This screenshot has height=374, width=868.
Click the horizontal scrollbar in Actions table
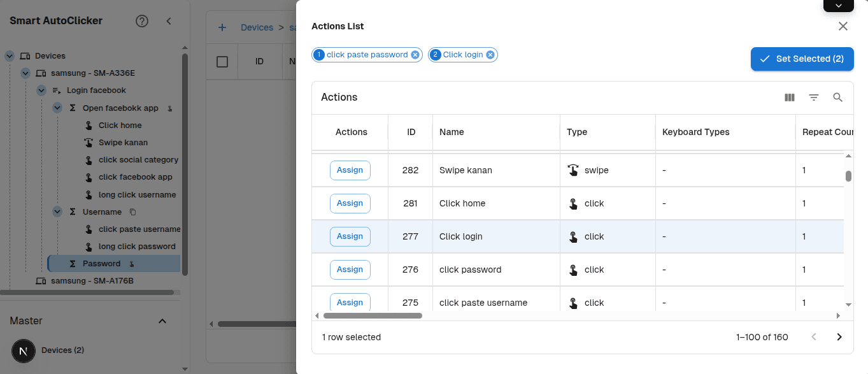(x=373, y=315)
